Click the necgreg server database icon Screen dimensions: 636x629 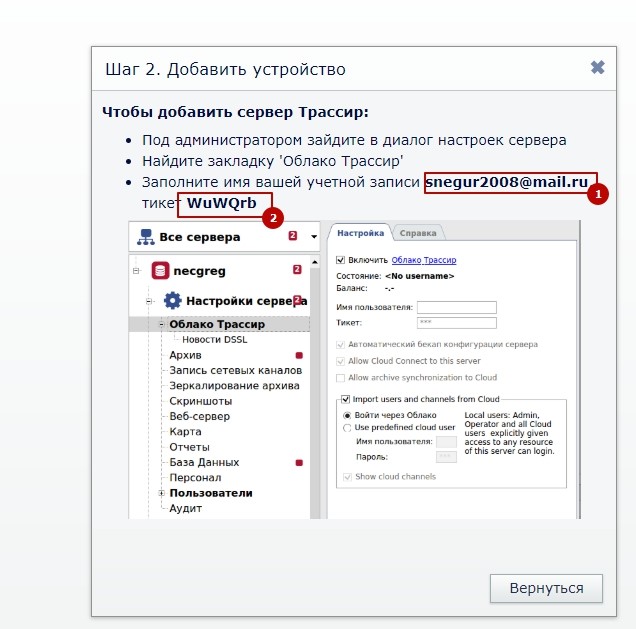160,270
